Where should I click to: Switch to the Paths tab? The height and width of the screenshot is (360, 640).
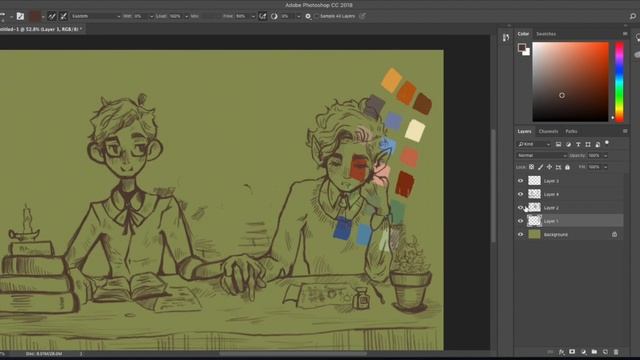click(x=571, y=131)
